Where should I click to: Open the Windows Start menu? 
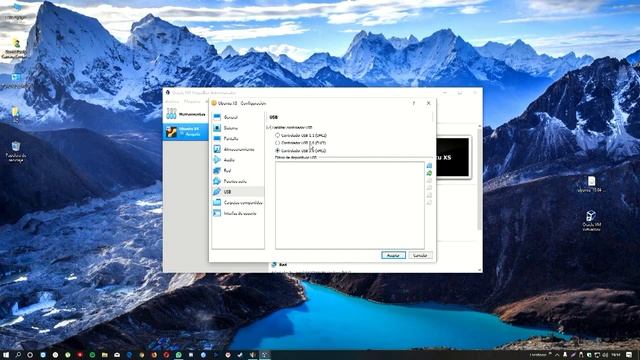pyautogui.click(x=6, y=355)
